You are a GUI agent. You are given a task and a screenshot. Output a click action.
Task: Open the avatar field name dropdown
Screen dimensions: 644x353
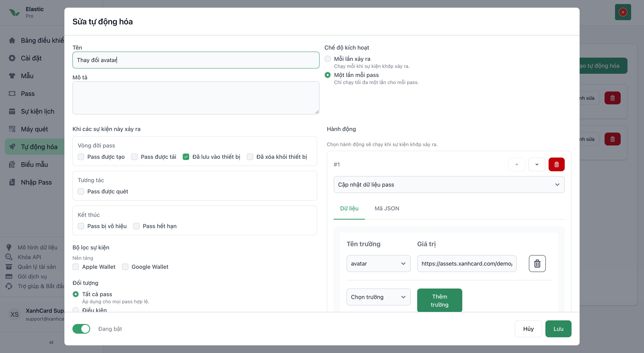click(x=379, y=264)
